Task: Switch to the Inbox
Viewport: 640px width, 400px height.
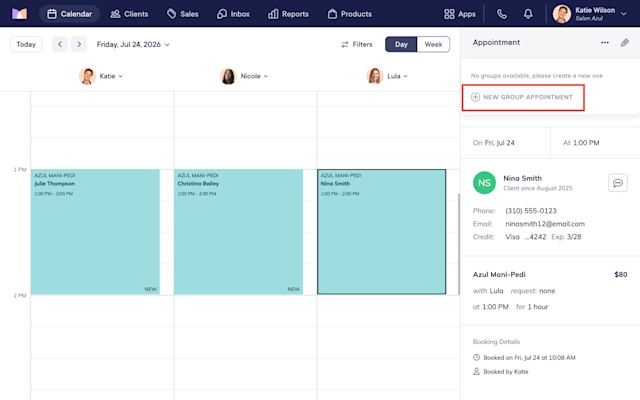Action: pos(233,14)
